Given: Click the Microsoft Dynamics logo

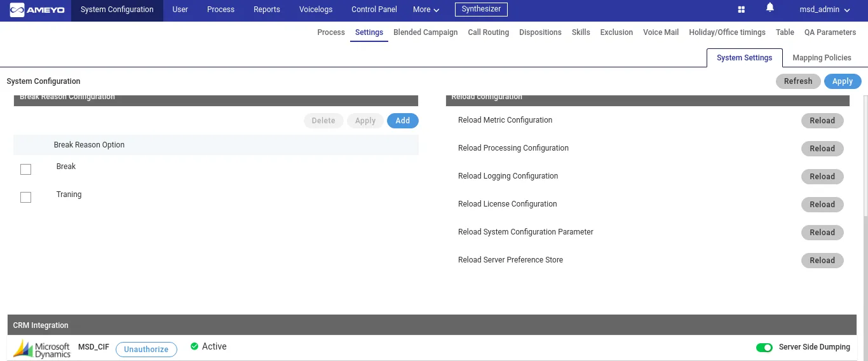Looking at the screenshot, I should 42,350.
